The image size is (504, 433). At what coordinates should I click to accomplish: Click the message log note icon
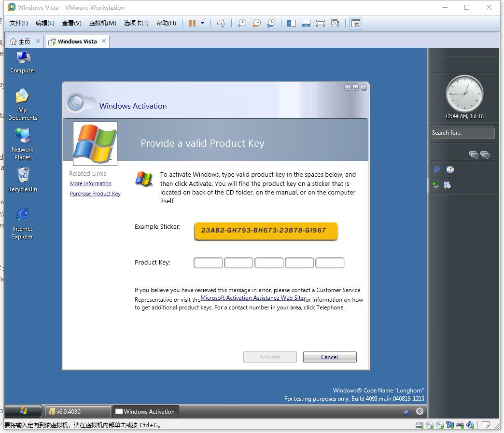click(486, 425)
